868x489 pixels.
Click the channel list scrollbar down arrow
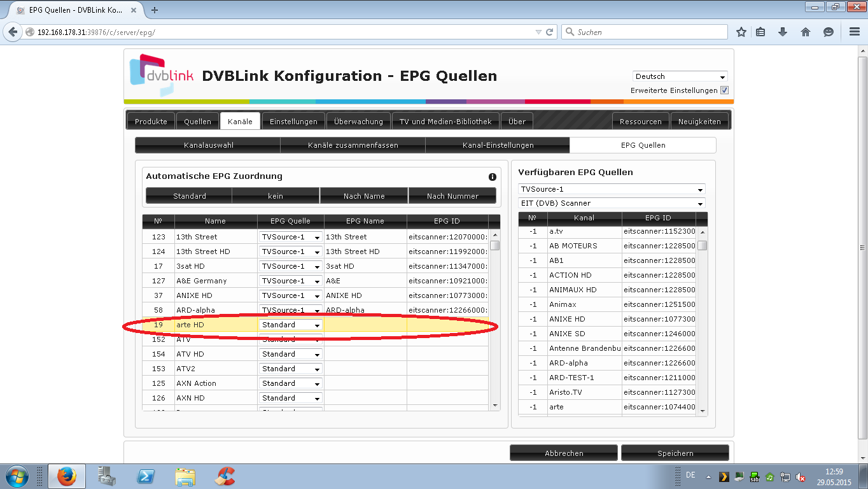tap(495, 405)
